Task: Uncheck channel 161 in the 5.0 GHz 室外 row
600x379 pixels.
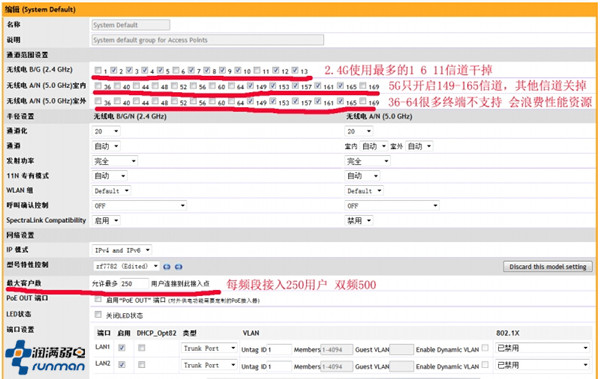Action: coord(318,101)
